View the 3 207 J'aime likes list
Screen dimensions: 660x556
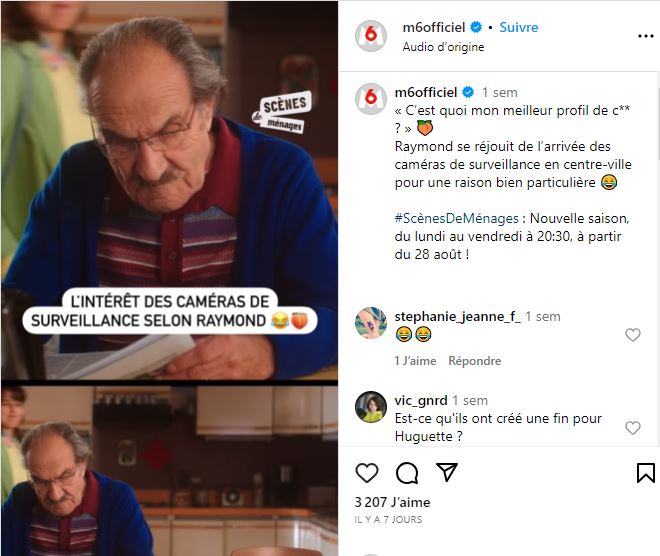coord(392,502)
